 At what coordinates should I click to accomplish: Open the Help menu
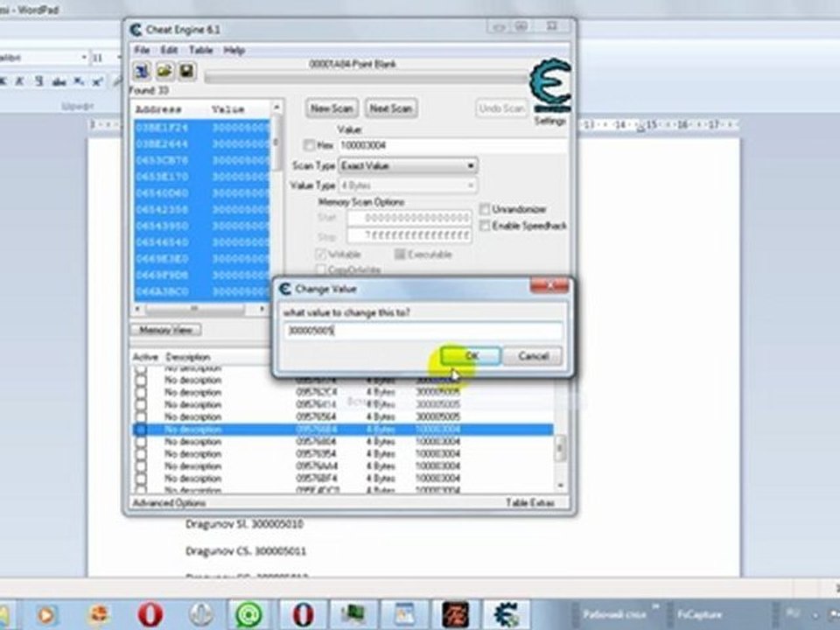(x=234, y=50)
